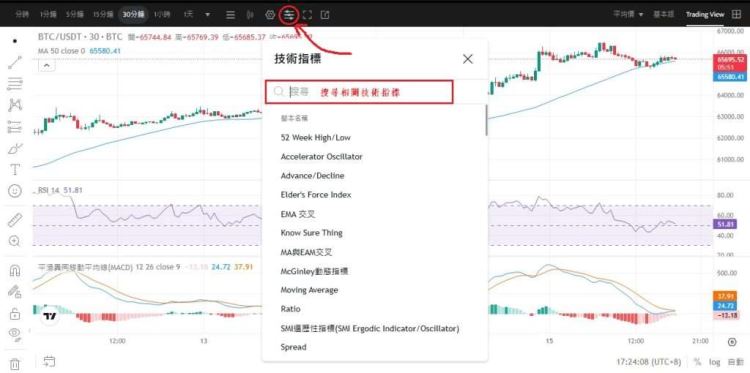750x373 pixels.
Task: Collapse the indicator legend chevron
Action: pyautogui.click(x=46, y=66)
